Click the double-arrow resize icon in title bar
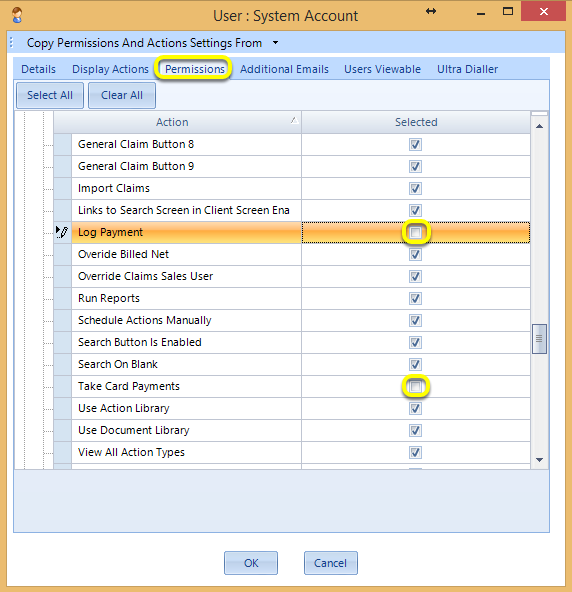The image size is (572, 592). pyautogui.click(x=431, y=11)
